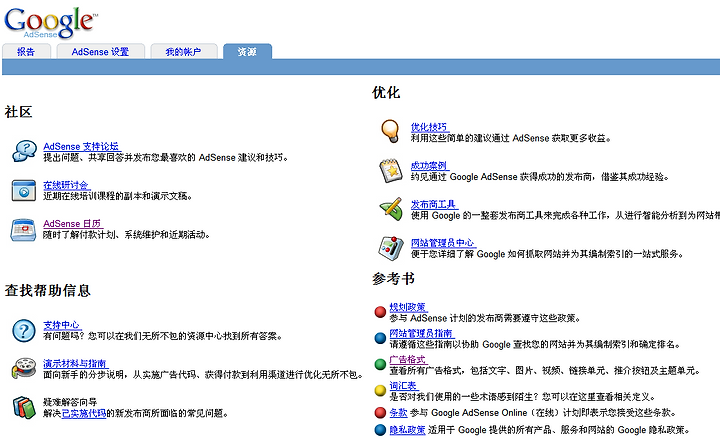Viewport: 720px width, 440px height.
Task: Open the 隐私政策 link
Action: pyautogui.click(x=407, y=430)
